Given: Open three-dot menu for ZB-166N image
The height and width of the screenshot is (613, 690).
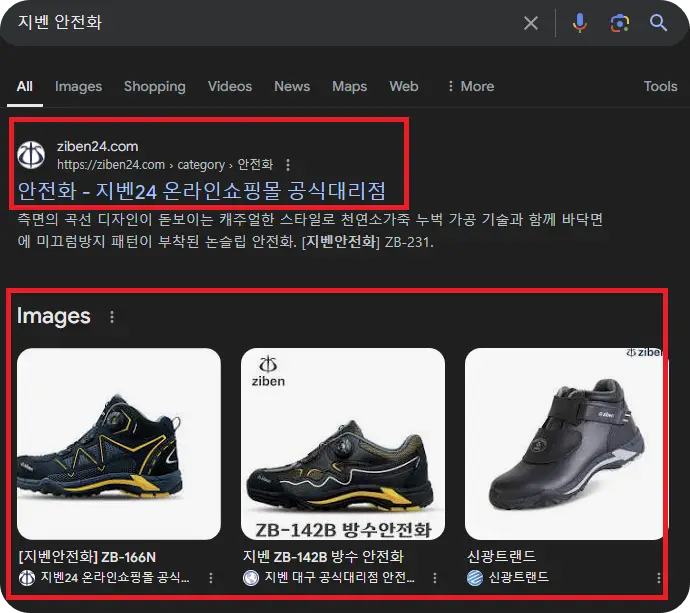Looking at the screenshot, I should pos(211,578).
